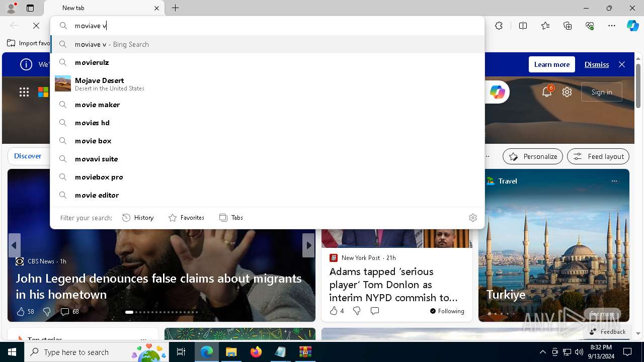
Task: Click the Sign in button
Action: [x=602, y=92]
